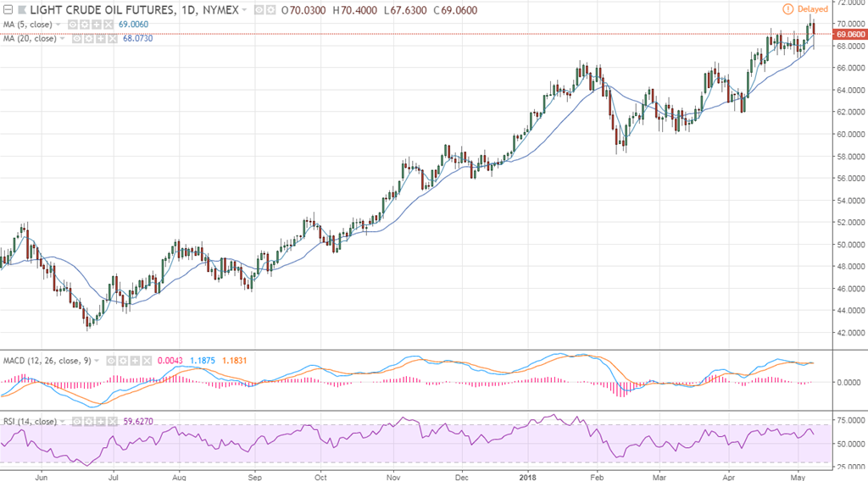Expand dropdown arrow next to NYMEX title
Viewport: 868px width, 481px height.
pyautogui.click(x=245, y=10)
